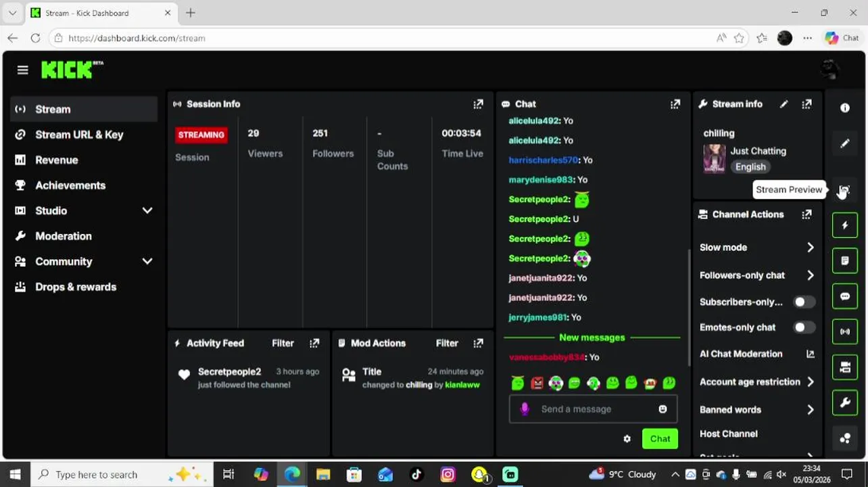Click the pencil icon in the right sidebar
The width and height of the screenshot is (868, 487).
click(845, 143)
